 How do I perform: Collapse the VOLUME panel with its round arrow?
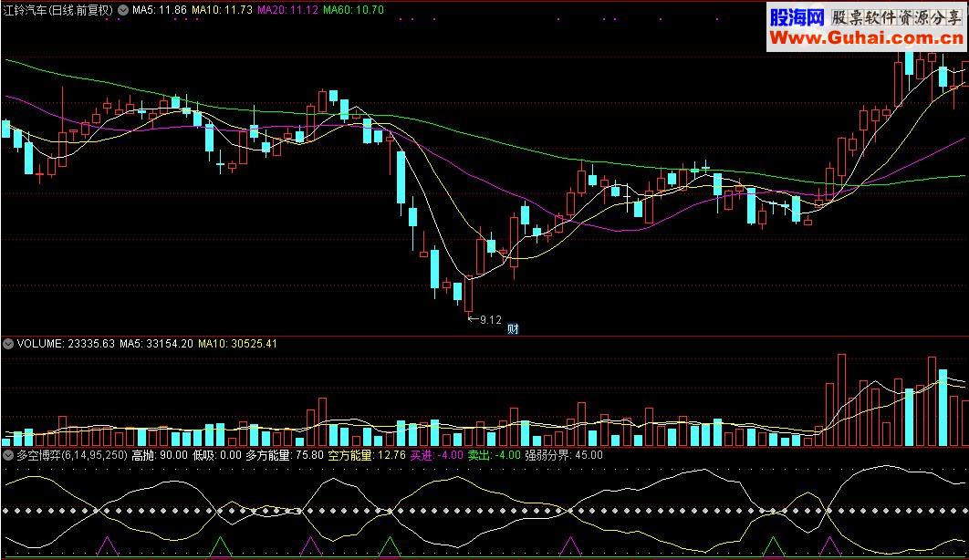[x=8, y=344]
